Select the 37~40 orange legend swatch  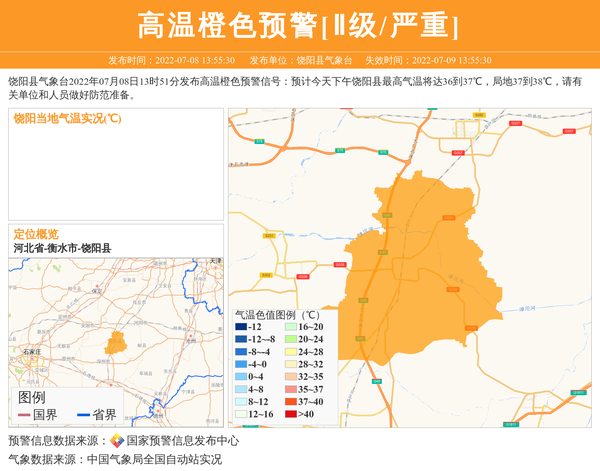pyautogui.click(x=290, y=401)
